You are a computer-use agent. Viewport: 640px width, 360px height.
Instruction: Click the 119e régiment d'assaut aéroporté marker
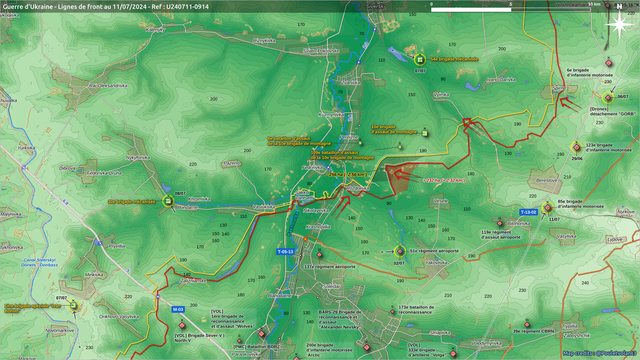point(500,223)
